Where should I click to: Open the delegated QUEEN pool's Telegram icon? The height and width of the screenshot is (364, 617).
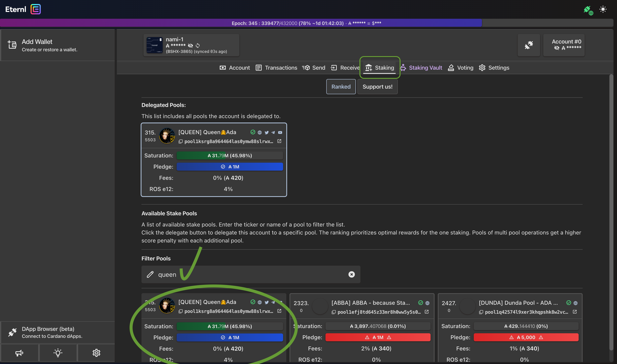pos(273,133)
